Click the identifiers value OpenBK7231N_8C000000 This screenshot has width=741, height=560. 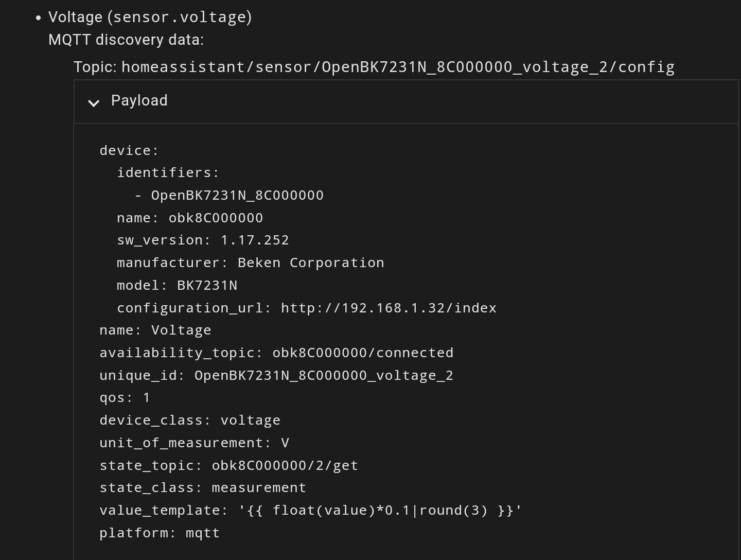237,195
